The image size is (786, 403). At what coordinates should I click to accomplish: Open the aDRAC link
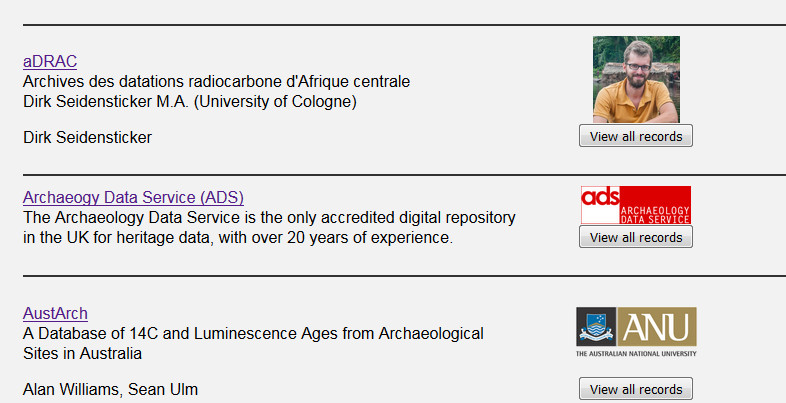click(x=49, y=62)
